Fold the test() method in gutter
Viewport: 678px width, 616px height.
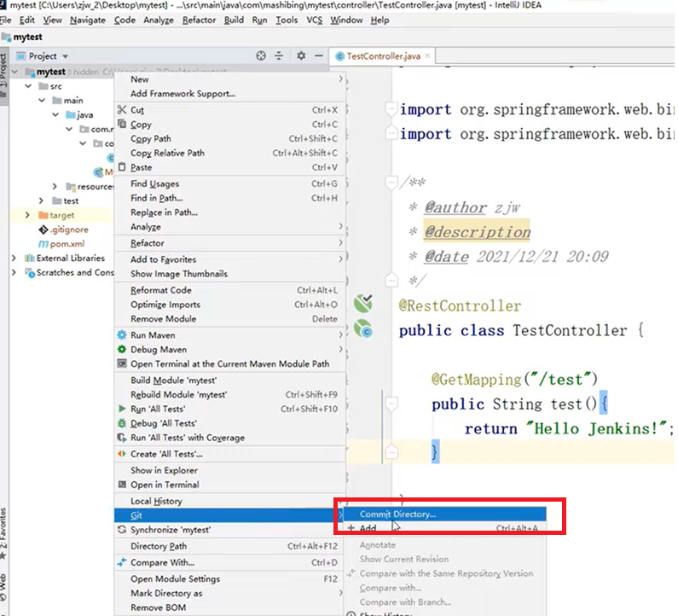391,404
